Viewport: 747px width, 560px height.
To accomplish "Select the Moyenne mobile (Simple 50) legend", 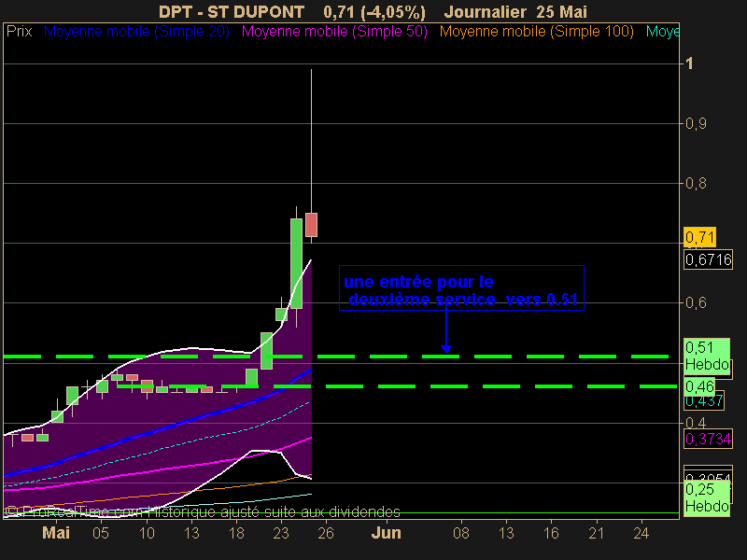I will pos(334,32).
